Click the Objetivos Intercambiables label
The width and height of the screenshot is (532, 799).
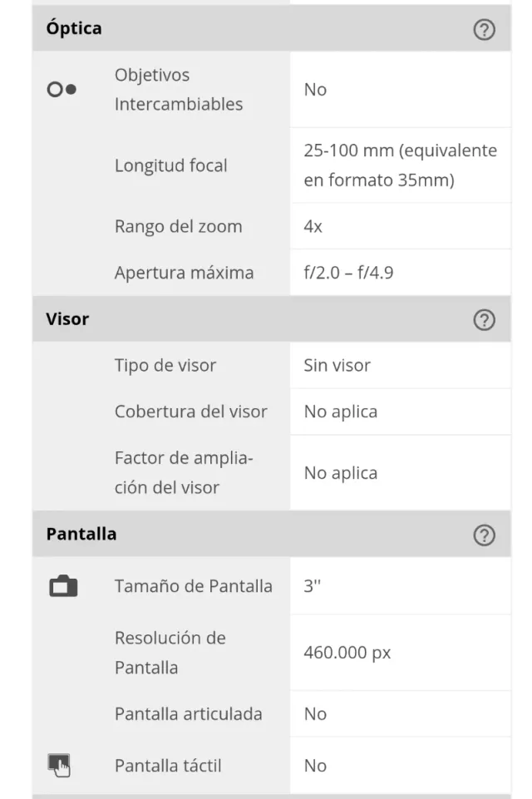[179, 90]
